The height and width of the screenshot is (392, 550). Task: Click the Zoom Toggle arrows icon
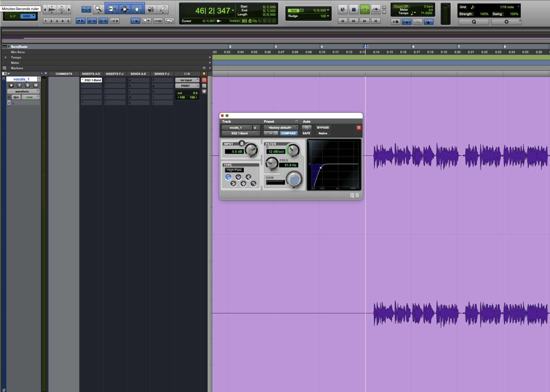click(x=86, y=9)
